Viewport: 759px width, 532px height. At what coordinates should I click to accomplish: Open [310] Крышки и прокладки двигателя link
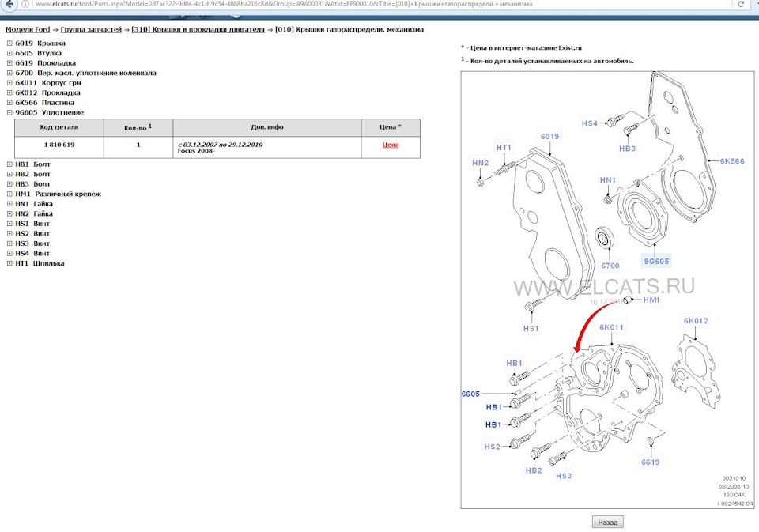click(x=198, y=29)
